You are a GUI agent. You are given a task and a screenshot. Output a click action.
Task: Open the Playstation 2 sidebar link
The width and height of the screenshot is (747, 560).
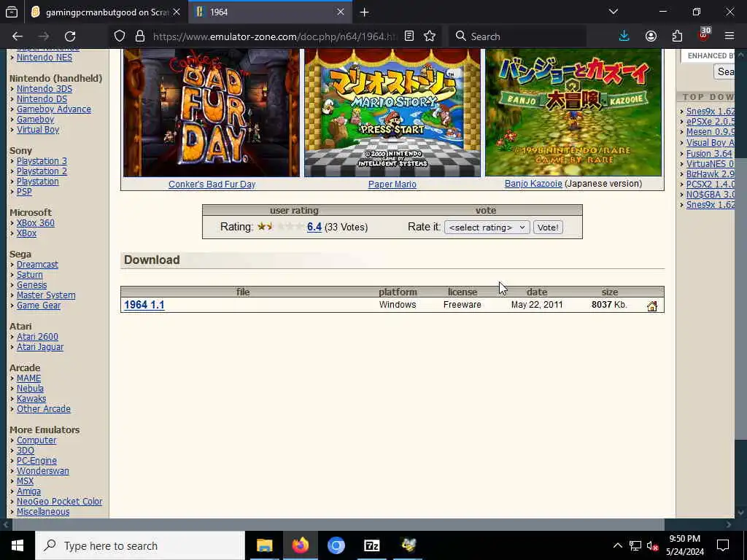[42, 171]
